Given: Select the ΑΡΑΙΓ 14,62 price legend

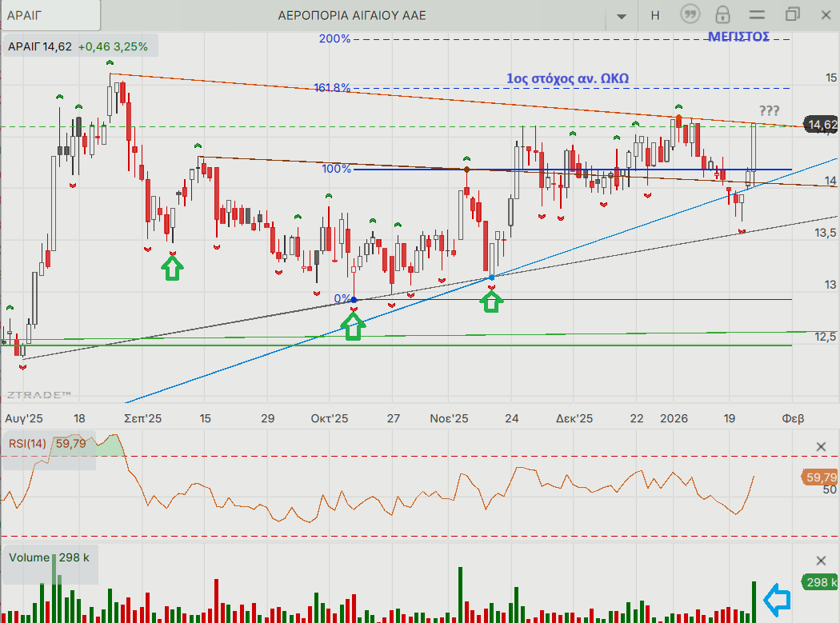Looking at the screenshot, I should (x=78, y=46).
